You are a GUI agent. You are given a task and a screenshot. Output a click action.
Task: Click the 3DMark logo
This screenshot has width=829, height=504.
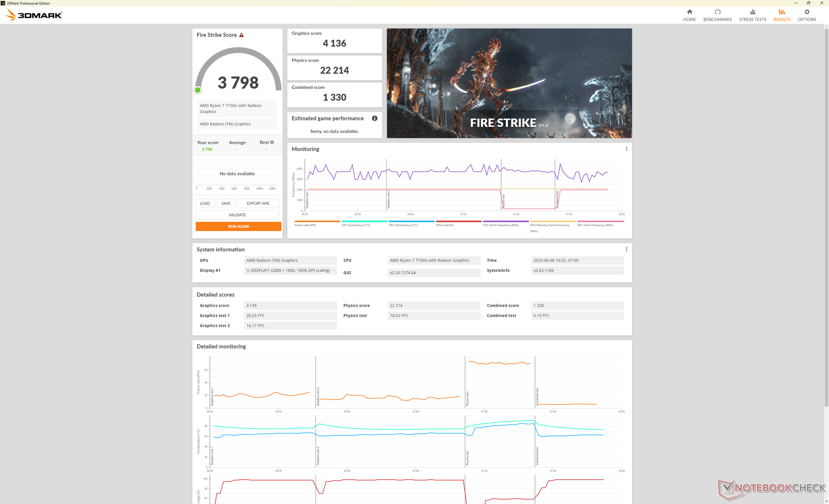click(x=34, y=15)
